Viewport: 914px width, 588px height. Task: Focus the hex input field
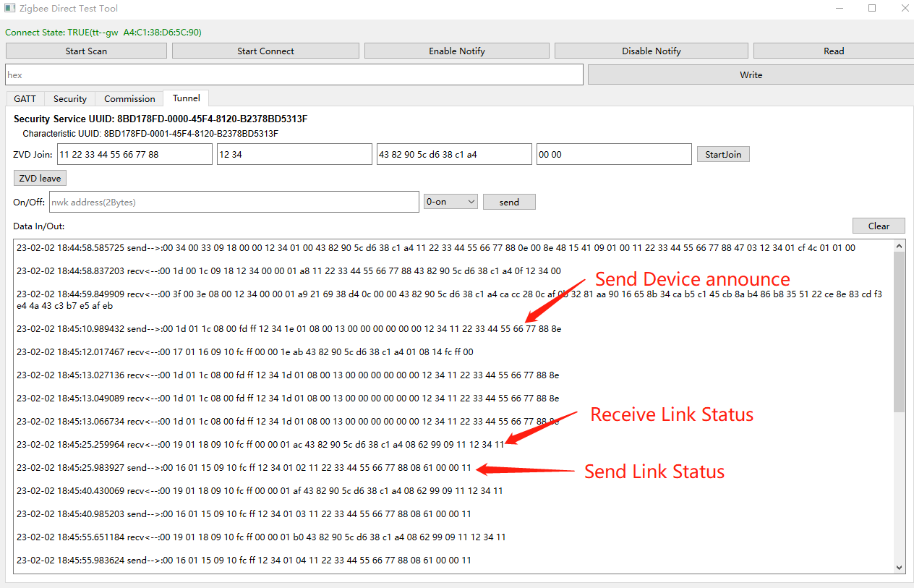pyautogui.click(x=294, y=74)
